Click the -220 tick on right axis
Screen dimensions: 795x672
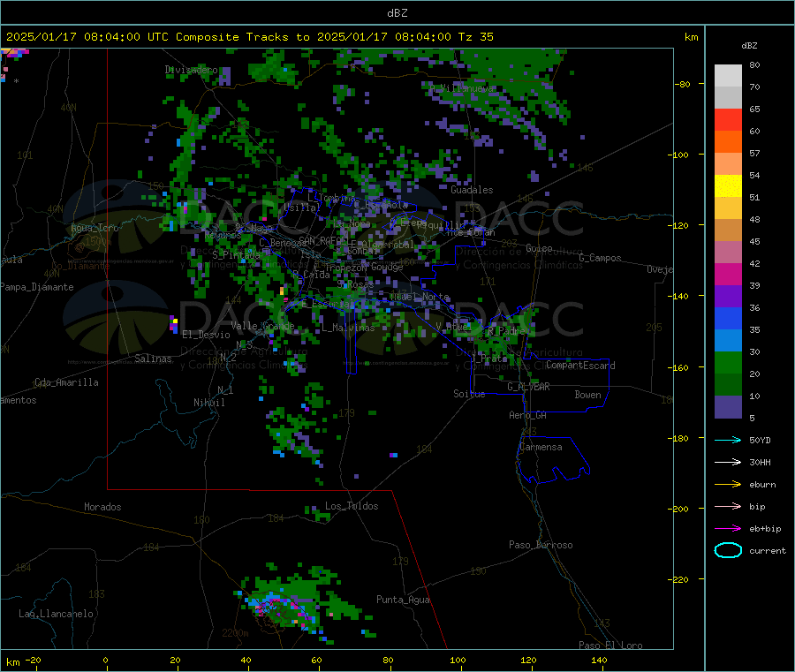pyautogui.click(x=680, y=580)
